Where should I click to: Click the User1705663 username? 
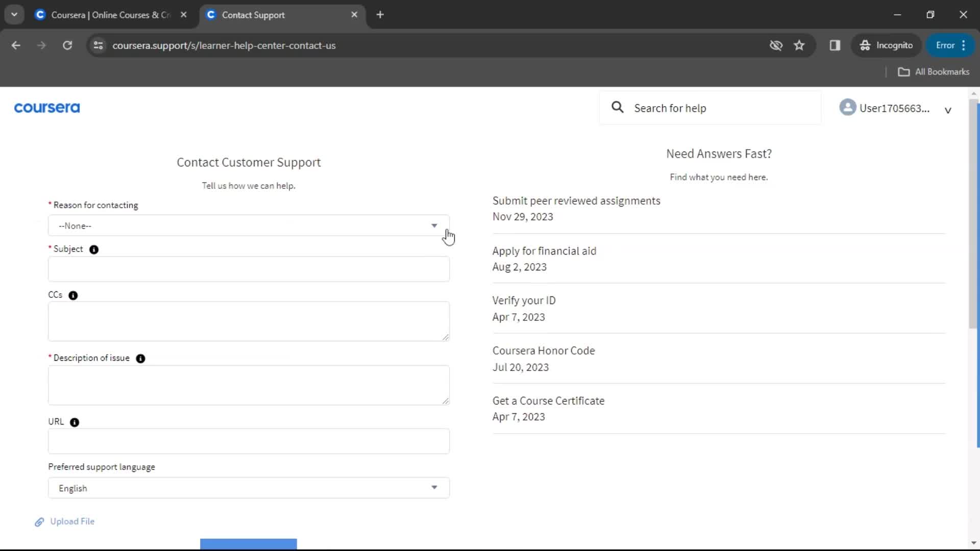click(894, 108)
